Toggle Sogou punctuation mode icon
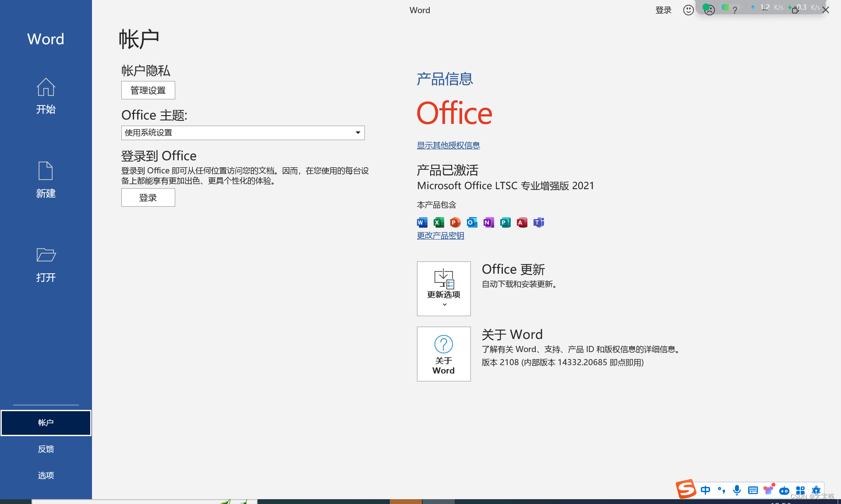841x504 pixels. 721,490
